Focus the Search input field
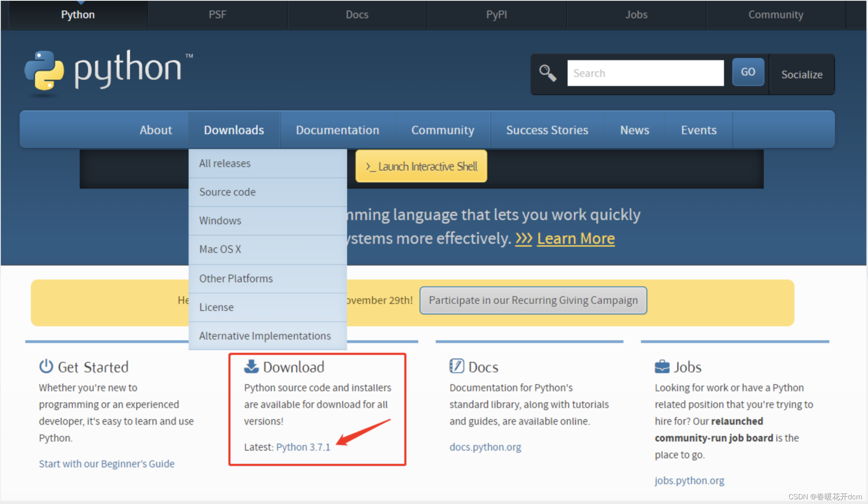This screenshot has height=504, width=868. tap(645, 73)
